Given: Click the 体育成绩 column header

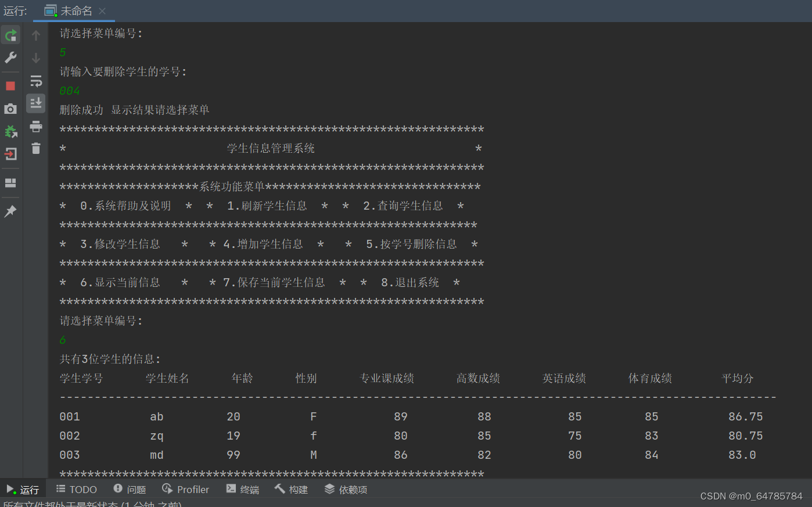Looking at the screenshot, I should 650,378.
